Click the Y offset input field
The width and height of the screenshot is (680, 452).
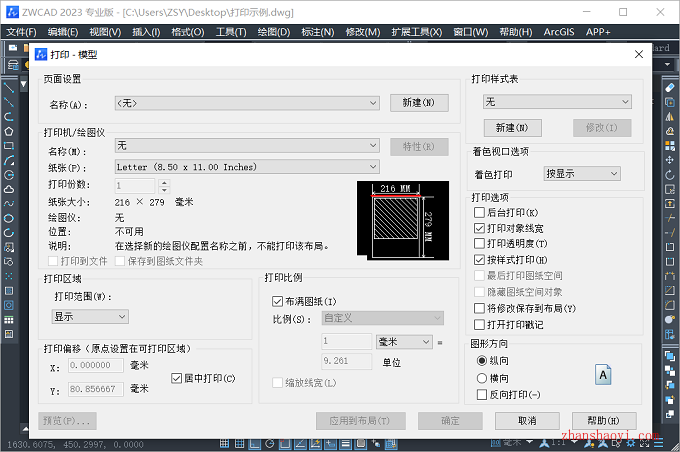click(96, 389)
